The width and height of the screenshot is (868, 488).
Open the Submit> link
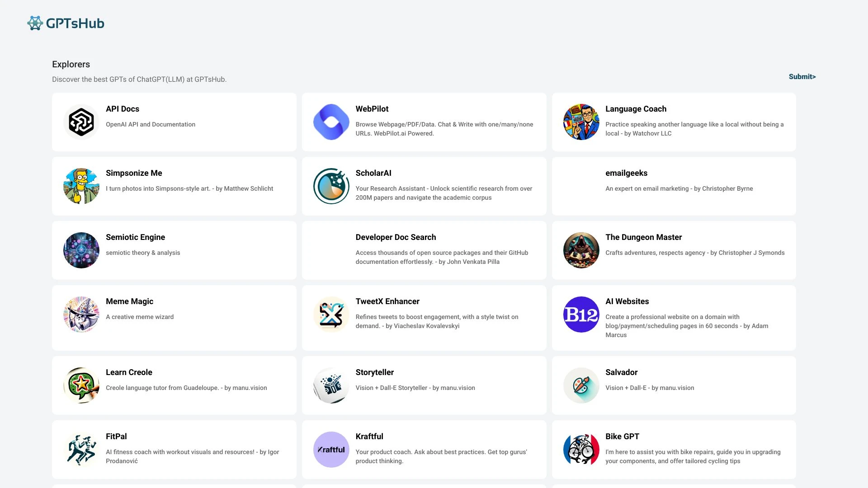click(802, 77)
